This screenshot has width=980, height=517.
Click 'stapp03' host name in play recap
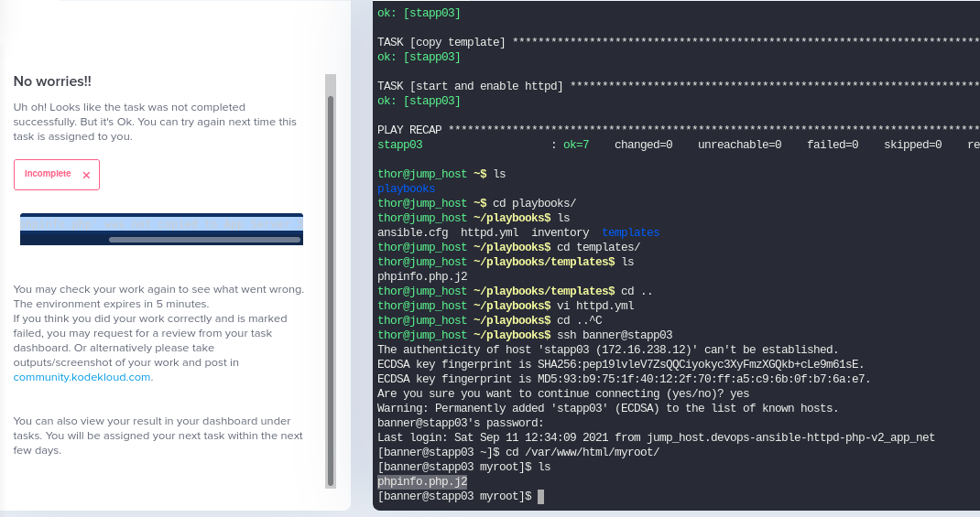point(400,145)
